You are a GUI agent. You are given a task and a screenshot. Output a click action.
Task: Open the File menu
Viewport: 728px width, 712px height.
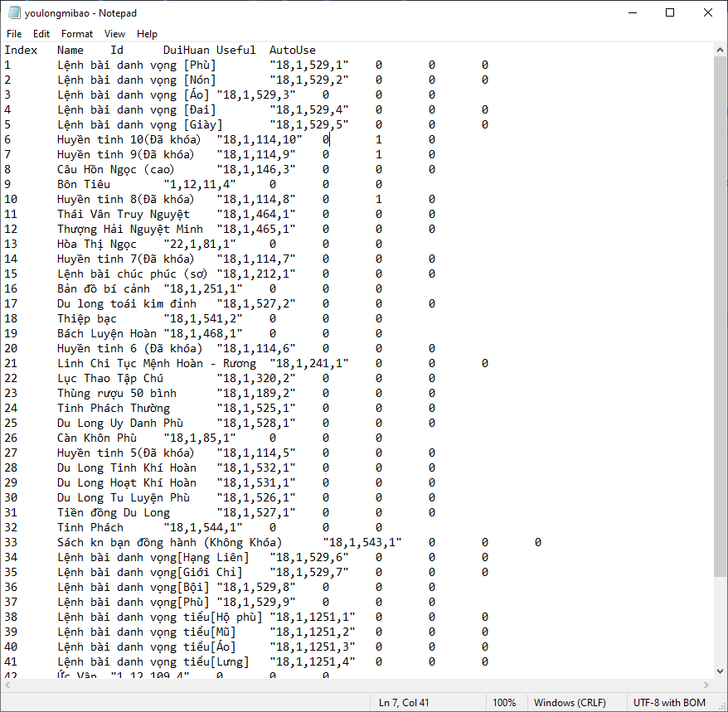coord(14,34)
